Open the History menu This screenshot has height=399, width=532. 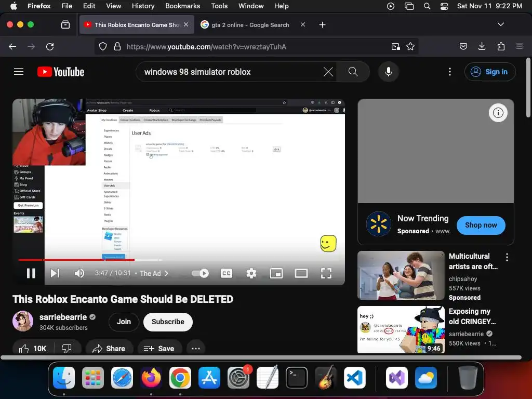tap(143, 6)
